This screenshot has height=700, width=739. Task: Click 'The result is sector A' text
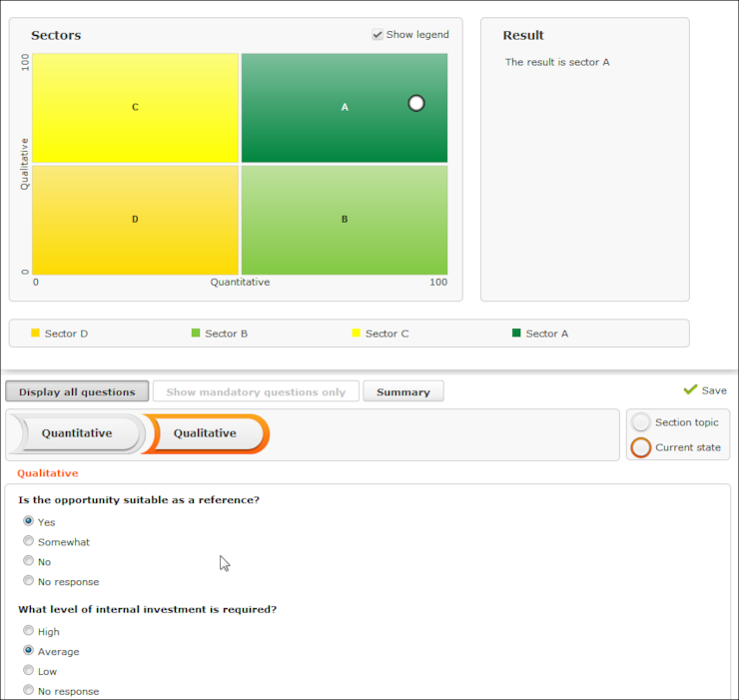click(557, 62)
